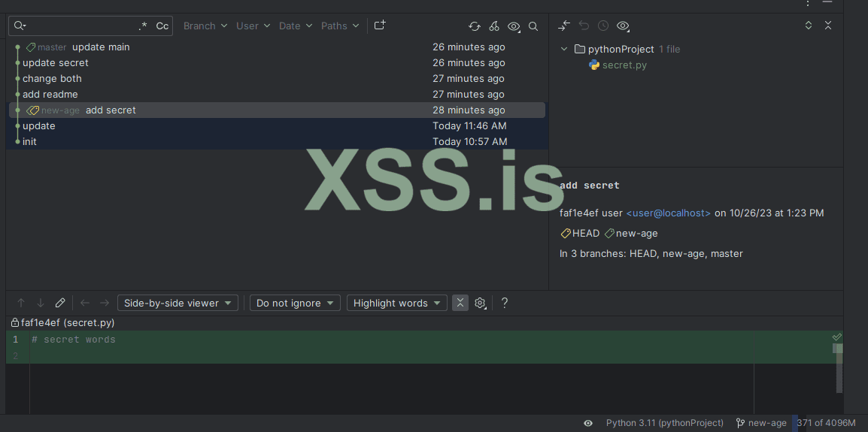Screen dimensions: 868x432
Task: Toggle collapse unchanged fragments button
Action: 460,303
